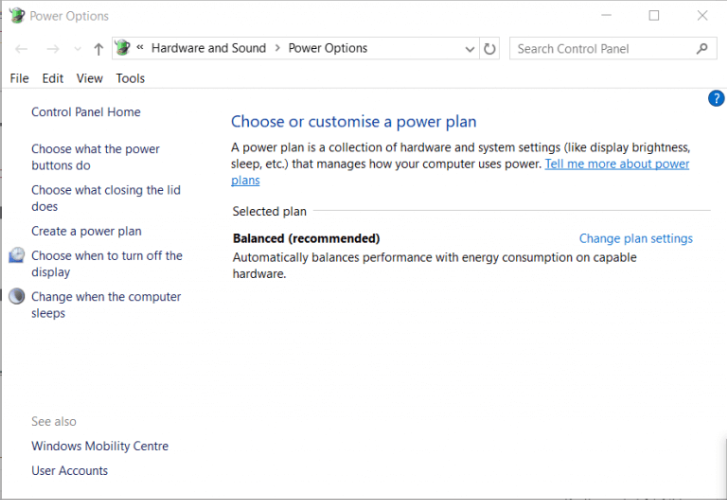
Task: Click the back navigation arrow
Action: pyautogui.click(x=21, y=49)
